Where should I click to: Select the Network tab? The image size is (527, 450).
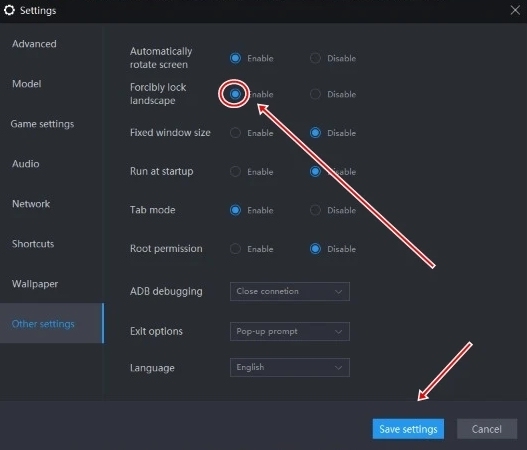coord(31,204)
